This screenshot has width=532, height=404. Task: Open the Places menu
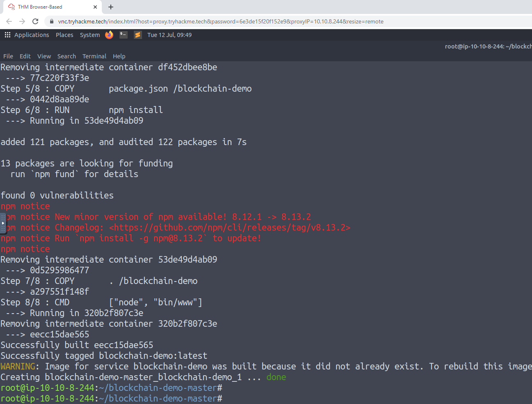[64, 35]
